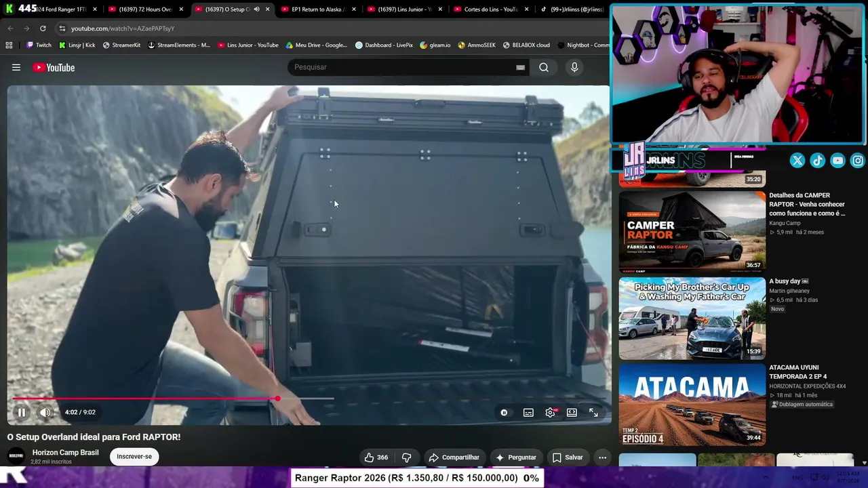
Task: Click the search magnifier button
Action: pos(544,67)
